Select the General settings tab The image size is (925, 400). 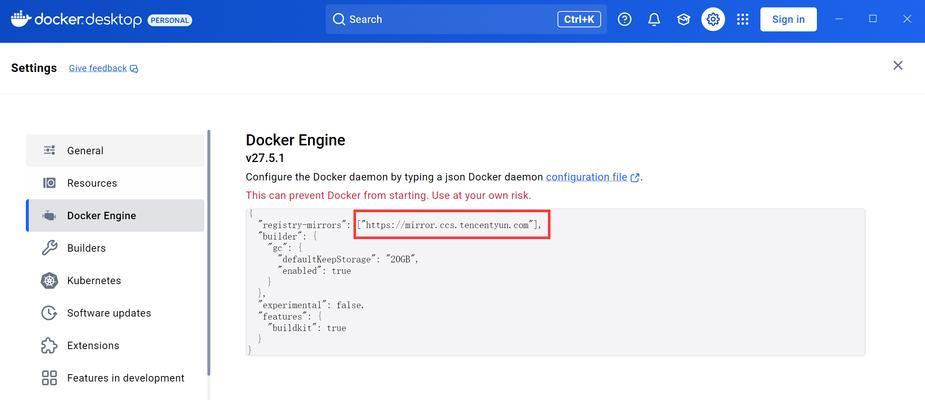pos(115,150)
